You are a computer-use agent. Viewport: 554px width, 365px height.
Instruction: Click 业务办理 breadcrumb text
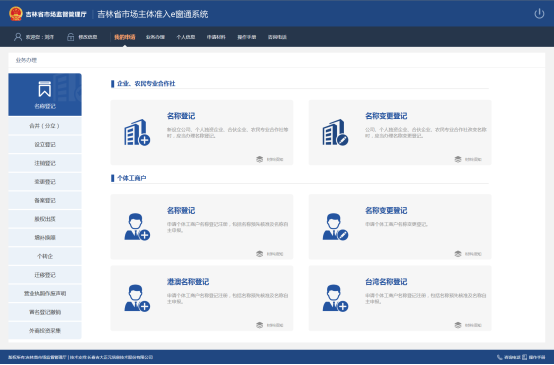26,60
